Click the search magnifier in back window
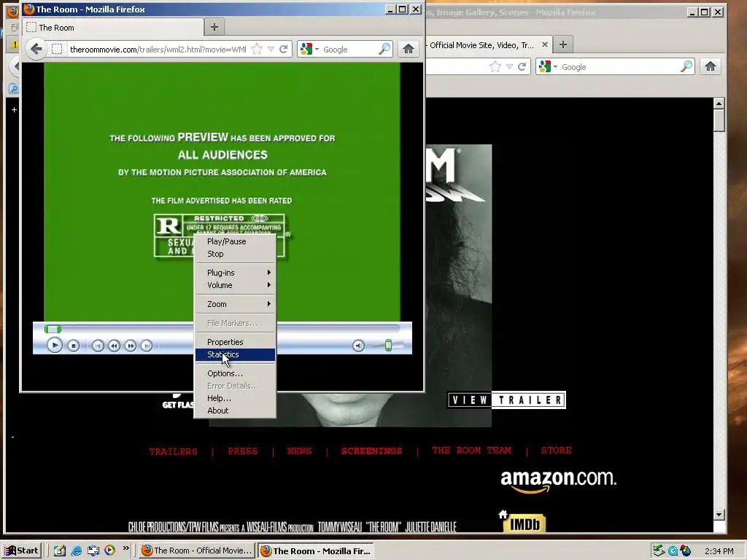Image resolution: width=747 pixels, height=560 pixels. click(x=686, y=66)
